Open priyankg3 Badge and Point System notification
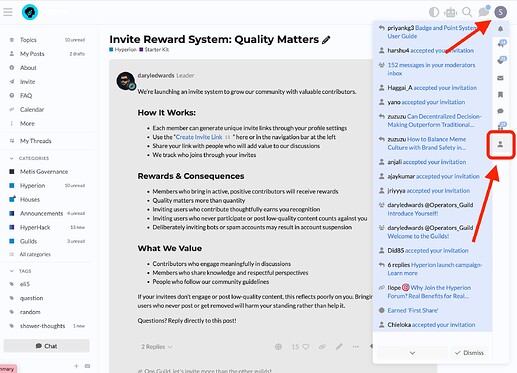Screen dimensions: 517x373 pyautogui.click(x=432, y=32)
